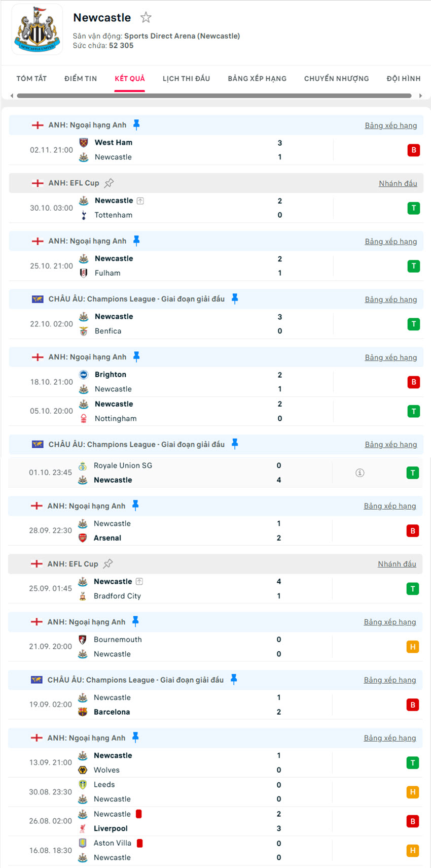The height and width of the screenshot is (868, 431).
Task: Open the LỊCH THI ĐẤU tab
Action: [186, 79]
